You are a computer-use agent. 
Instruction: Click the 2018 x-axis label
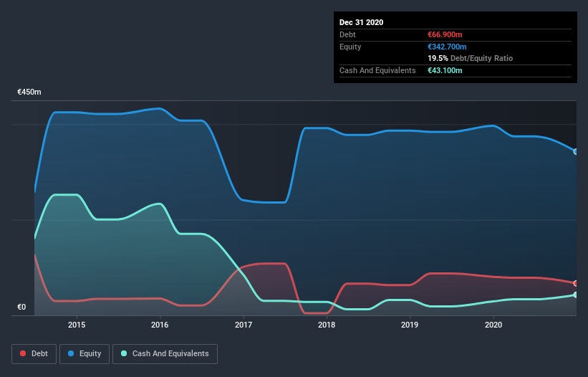pyautogui.click(x=327, y=325)
